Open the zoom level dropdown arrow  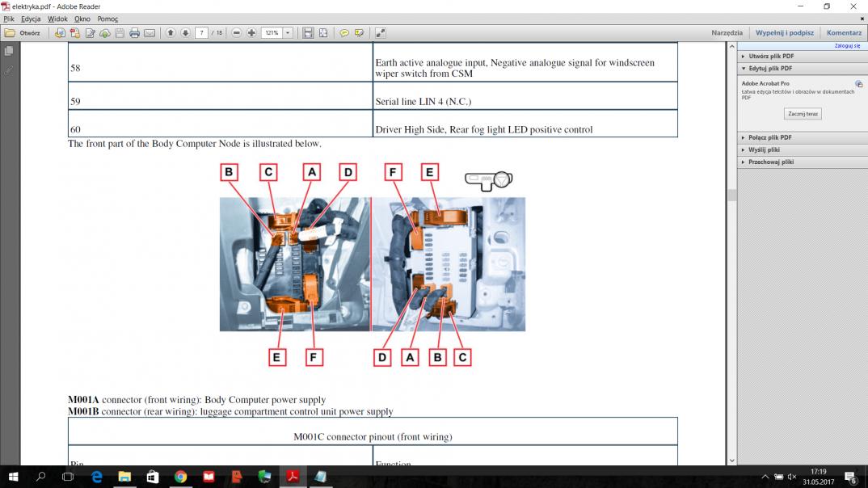[288, 33]
